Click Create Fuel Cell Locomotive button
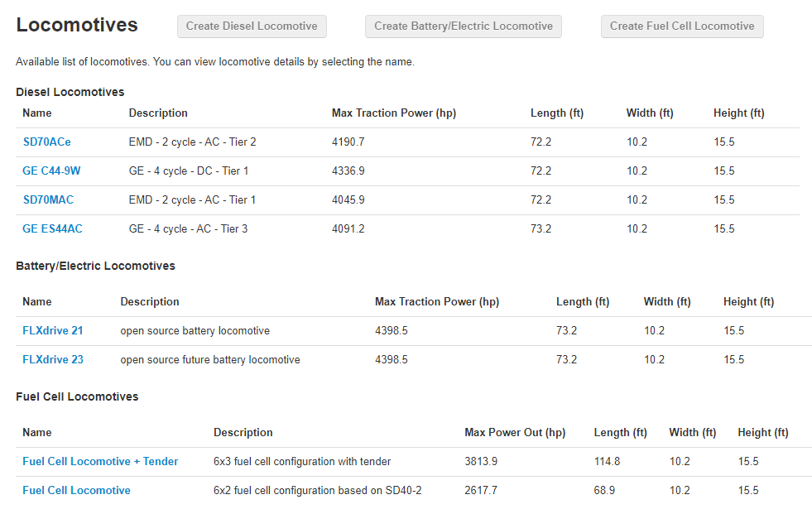This screenshot has height=514, width=812. tap(682, 26)
